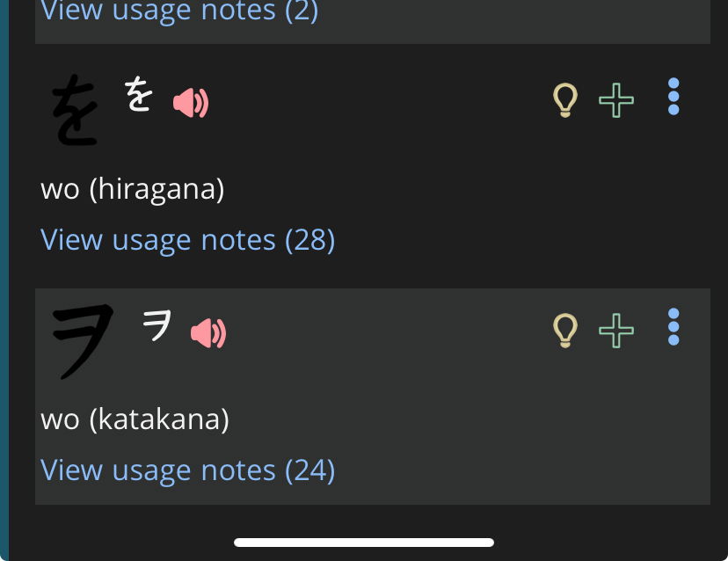
Task: Show mnemonic hint lightbulb for hiragana wo
Action: (x=564, y=100)
